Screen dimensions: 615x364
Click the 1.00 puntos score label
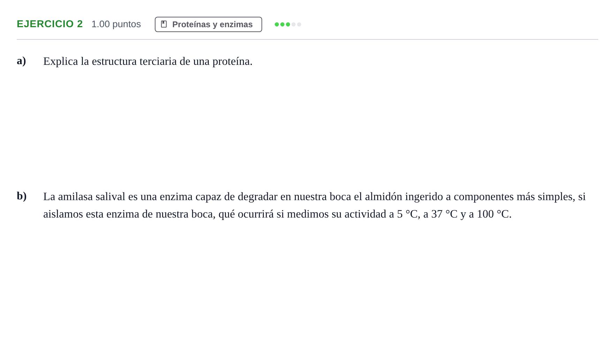pos(116,24)
